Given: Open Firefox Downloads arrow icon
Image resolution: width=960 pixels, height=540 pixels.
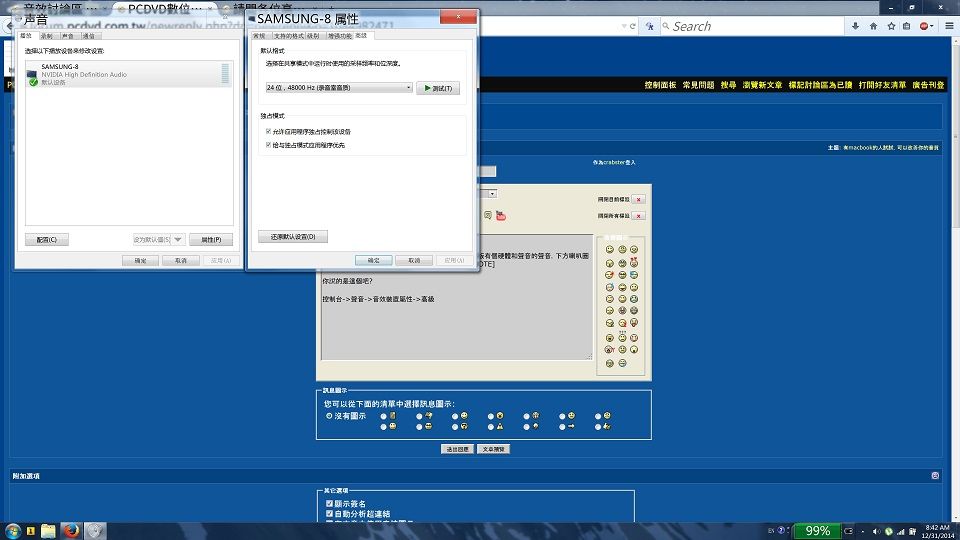Looking at the screenshot, I should tap(855, 26).
